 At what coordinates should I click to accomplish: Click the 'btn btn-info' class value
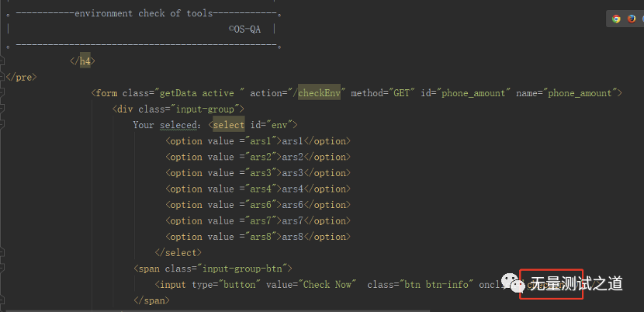436,285
